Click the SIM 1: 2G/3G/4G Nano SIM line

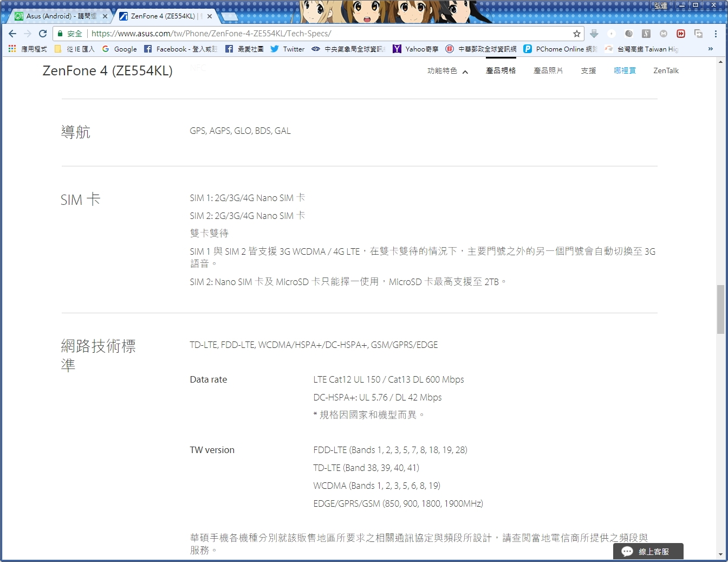(247, 198)
